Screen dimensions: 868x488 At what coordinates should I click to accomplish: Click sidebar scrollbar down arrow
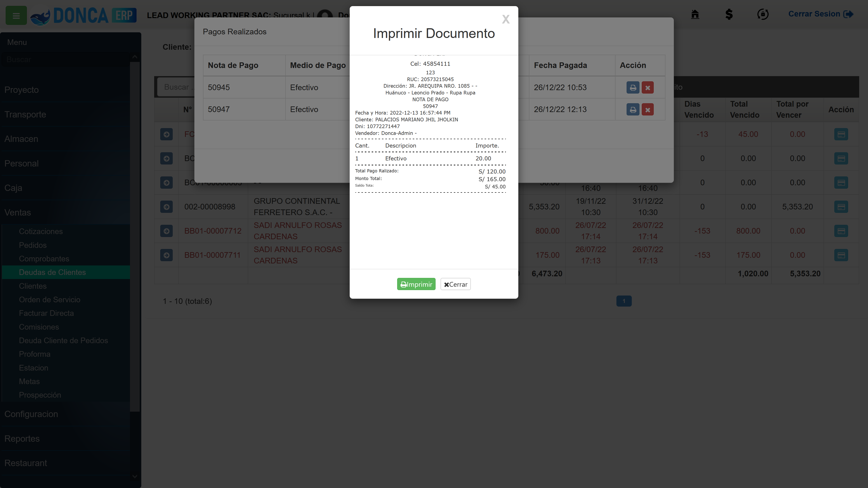tap(135, 476)
